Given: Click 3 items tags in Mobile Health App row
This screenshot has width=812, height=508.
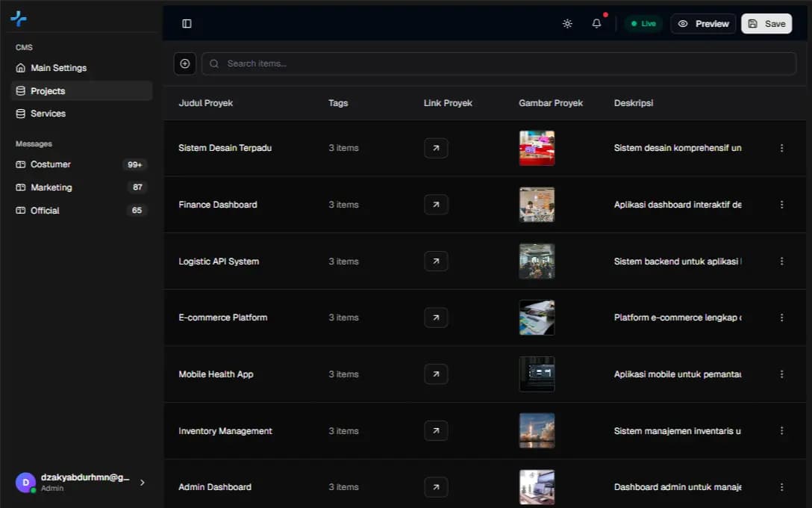Looking at the screenshot, I should (344, 374).
